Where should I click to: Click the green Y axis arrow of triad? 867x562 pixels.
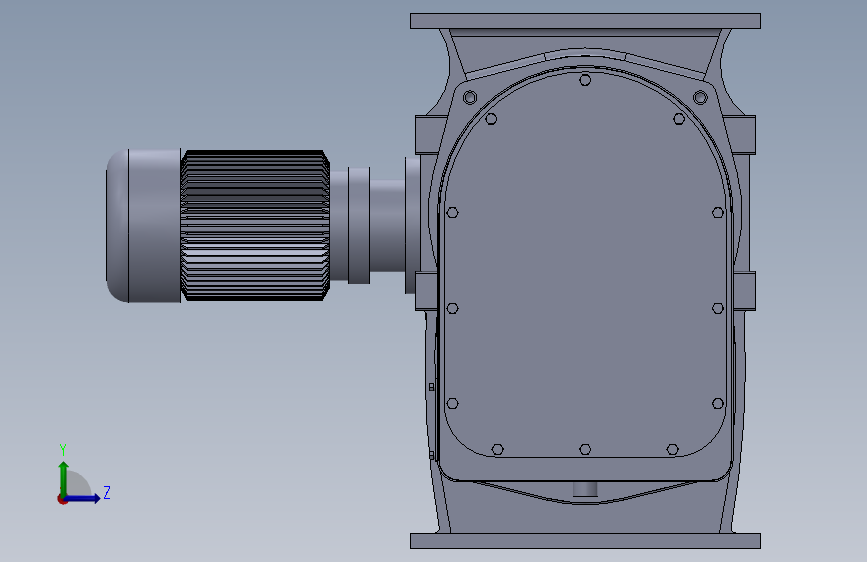[x=64, y=479]
